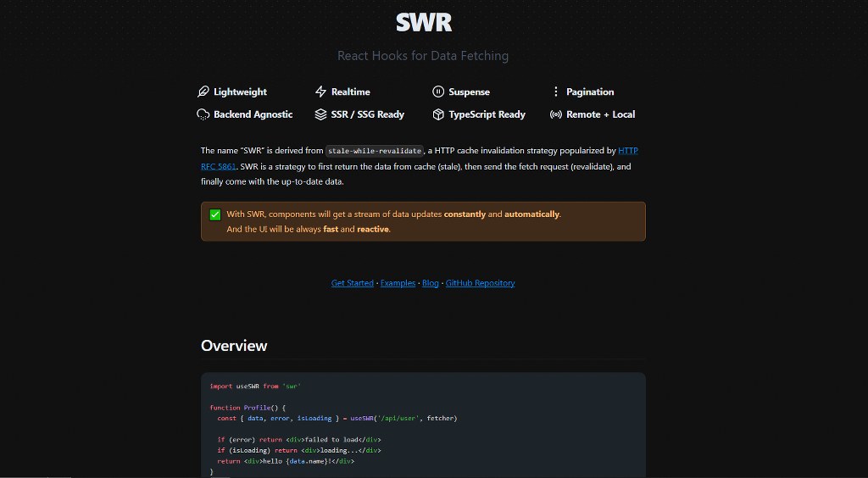Click the 'Realtime' feature label
This screenshot has width=868, height=478.
350,92
